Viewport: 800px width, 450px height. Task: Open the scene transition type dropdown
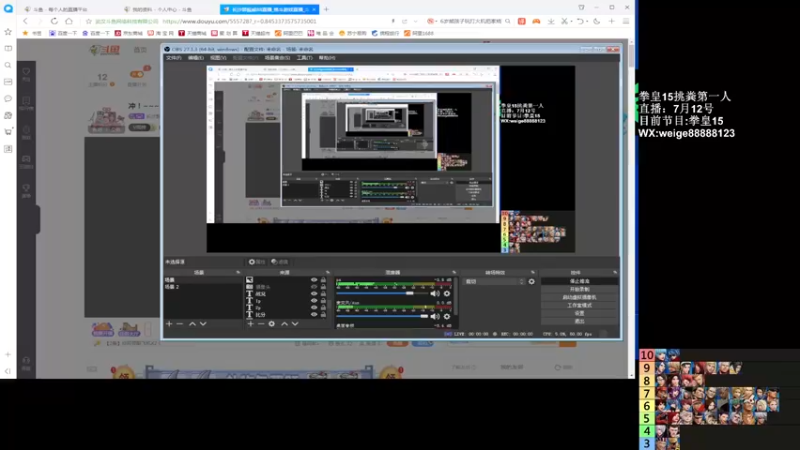click(494, 282)
